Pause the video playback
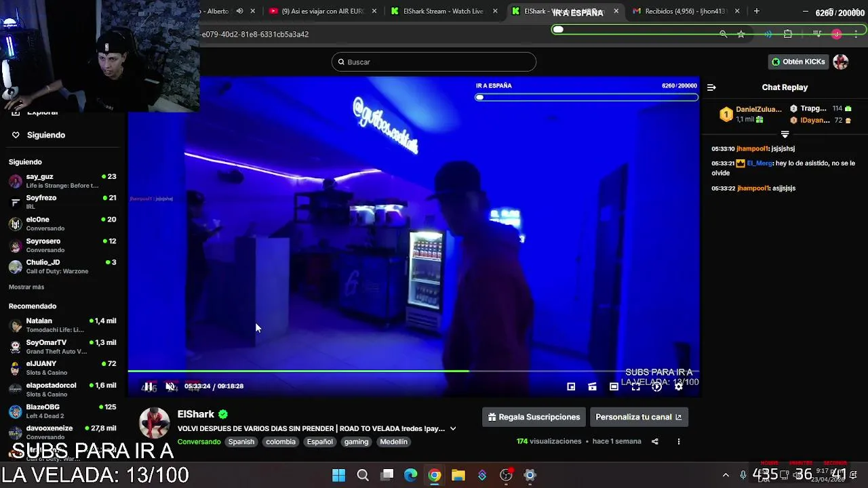 pyautogui.click(x=149, y=386)
